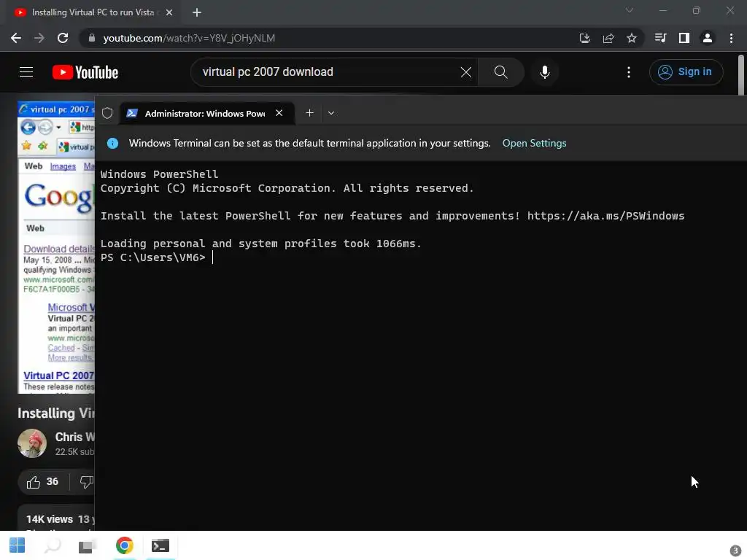Go to the YouTube home logo
The image size is (747, 560).
pyautogui.click(x=85, y=72)
